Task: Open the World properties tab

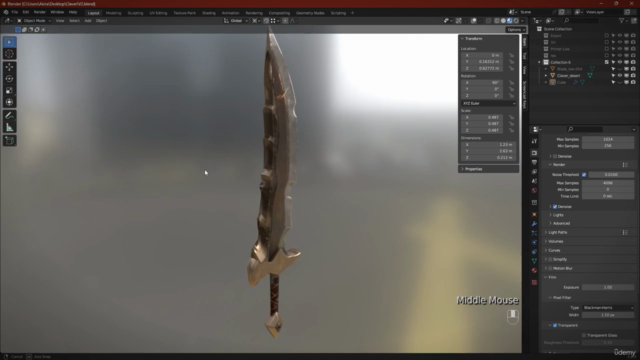Action: (534, 191)
